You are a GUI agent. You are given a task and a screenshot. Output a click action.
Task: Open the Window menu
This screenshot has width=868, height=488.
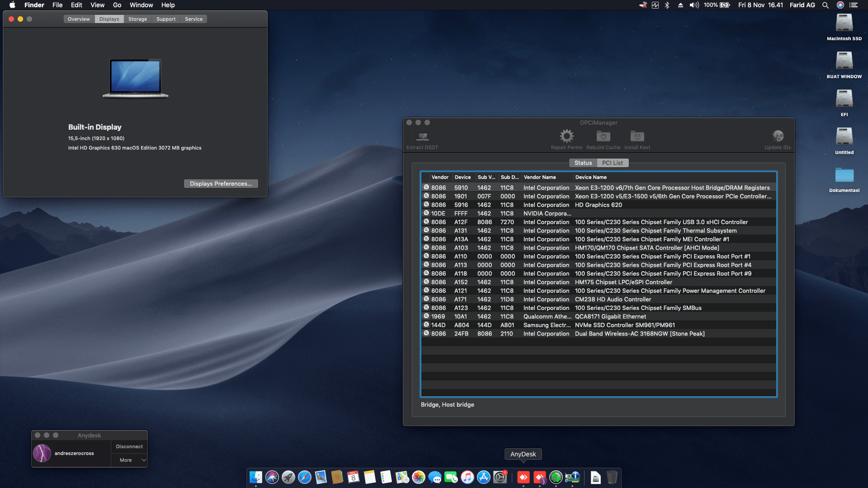pyautogui.click(x=141, y=5)
